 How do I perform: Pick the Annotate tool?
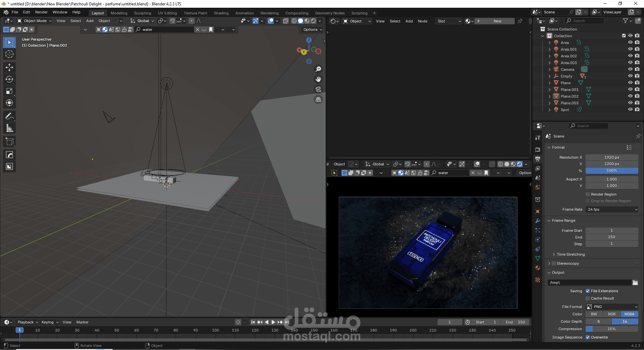(x=9, y=116)
